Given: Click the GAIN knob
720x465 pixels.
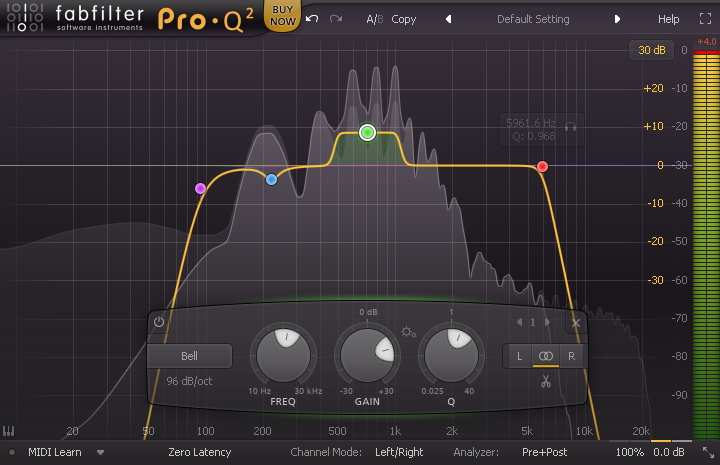Looking at the screenshot, I should click(x=367, y=355).
